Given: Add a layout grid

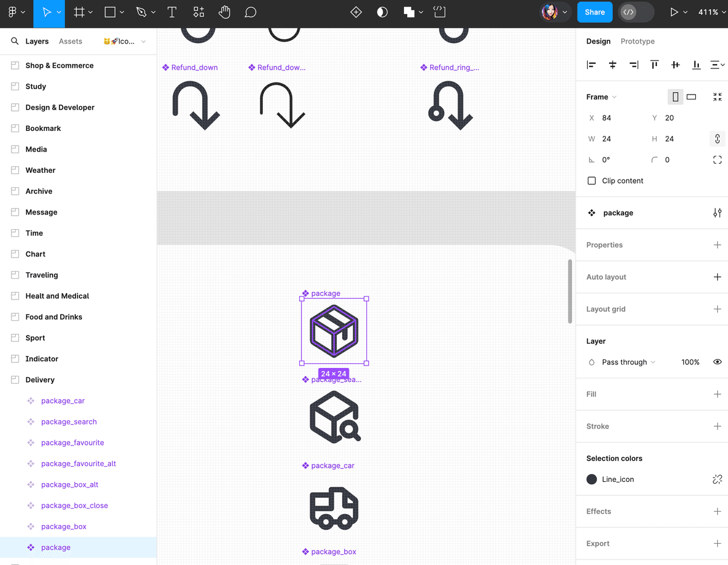Looking at the screenshot, I should 718,309.
